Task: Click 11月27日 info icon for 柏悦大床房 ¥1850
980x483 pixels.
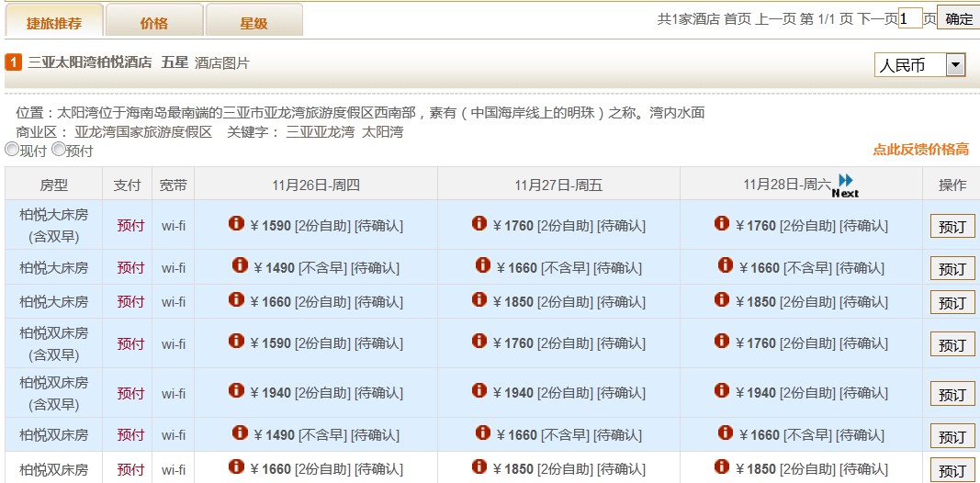Action: pos(479,299)
